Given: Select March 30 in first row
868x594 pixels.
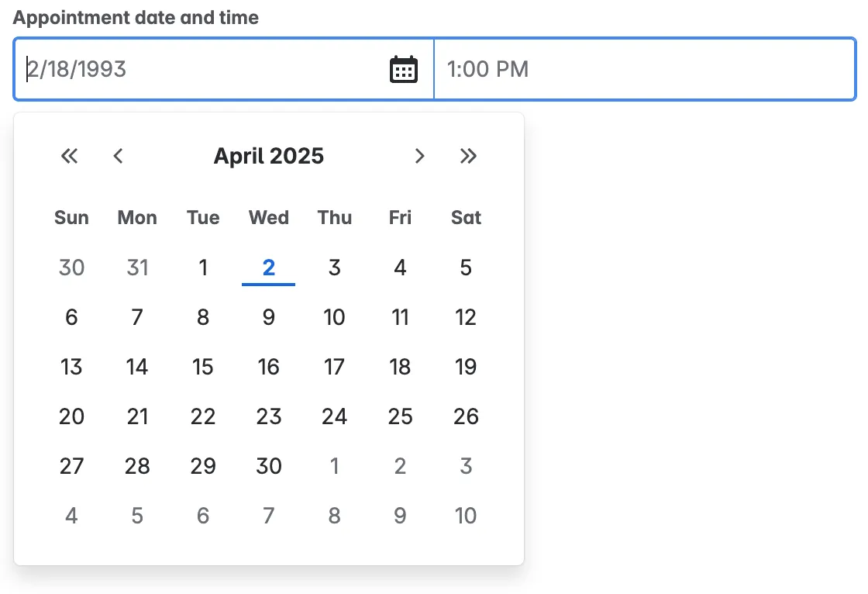Looking at the screenshot, I should pyautogui.click(x=71, y=268).
